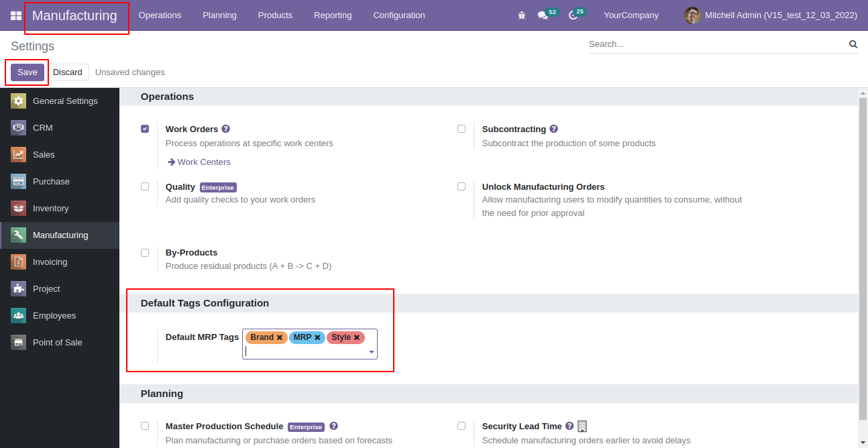Viewport: 868px width, 448px height.
Task: Click the Manufacturing wrench icon
Action: (x=18, y=235)
